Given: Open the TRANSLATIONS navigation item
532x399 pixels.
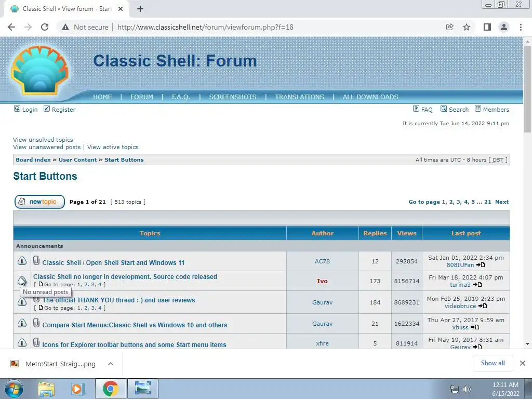Looking at the screenshot, I should (299, 97).
